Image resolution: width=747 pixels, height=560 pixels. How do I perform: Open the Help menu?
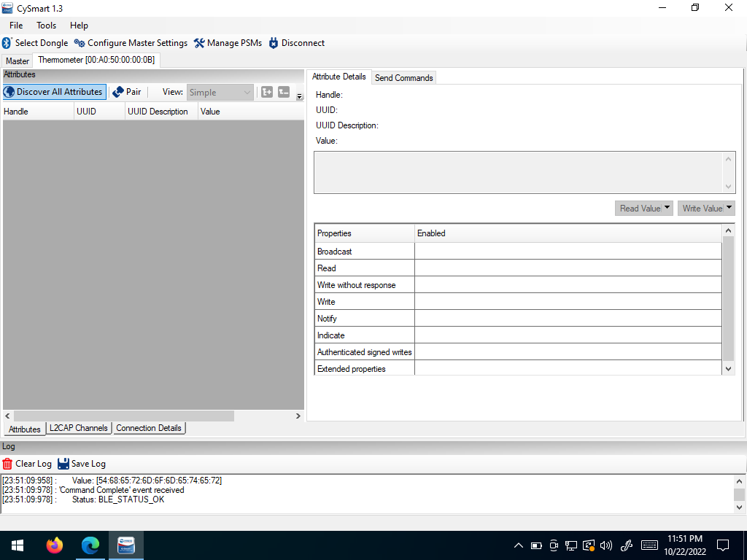pos(79,26)
